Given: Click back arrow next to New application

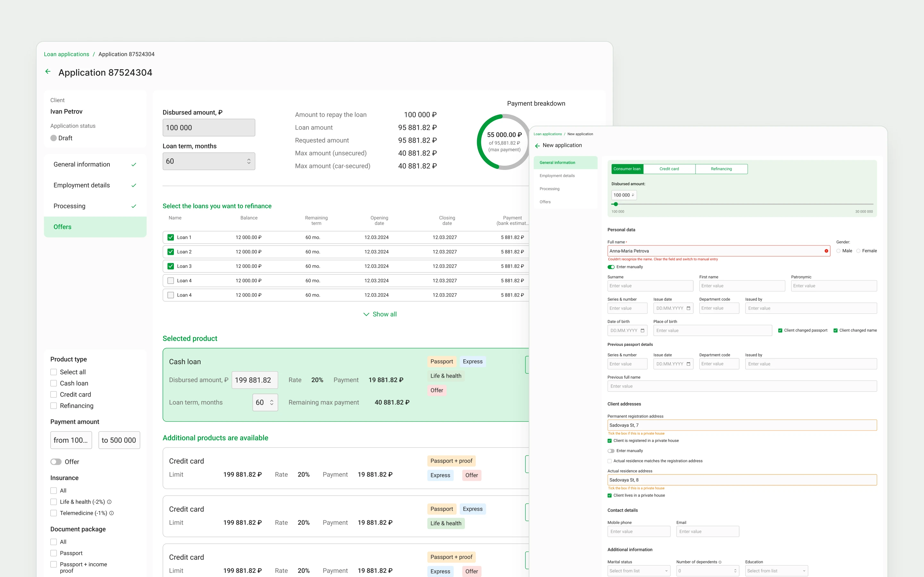Looking at the screenshot, I should coord(537,146).
